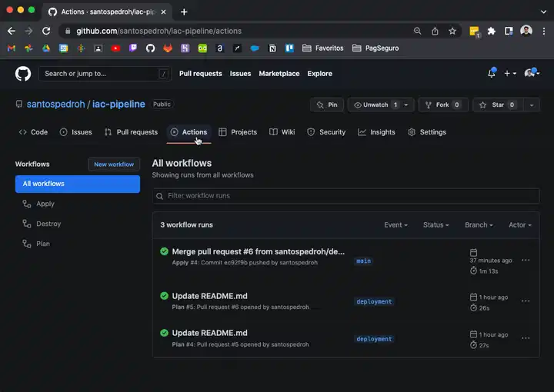Click the browser back arrow
This screenshot has height=392, width=554.
pos(12,31)
